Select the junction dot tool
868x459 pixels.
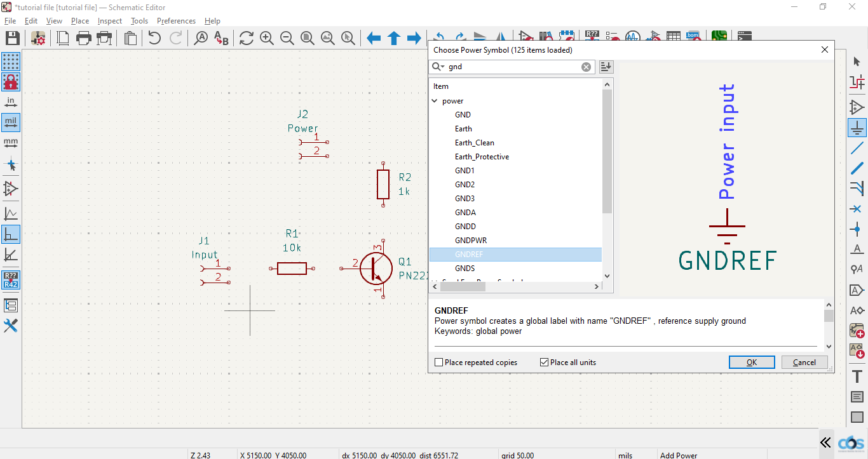857,229
